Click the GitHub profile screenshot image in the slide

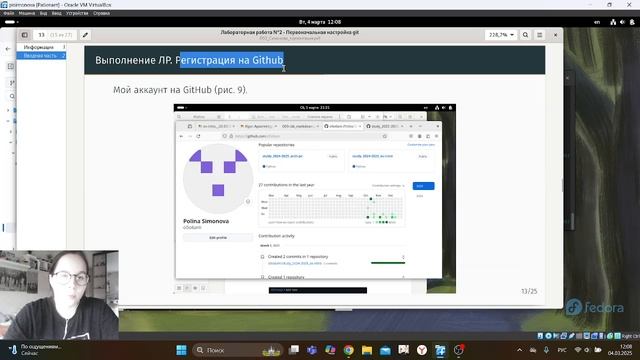click(315, 199)
